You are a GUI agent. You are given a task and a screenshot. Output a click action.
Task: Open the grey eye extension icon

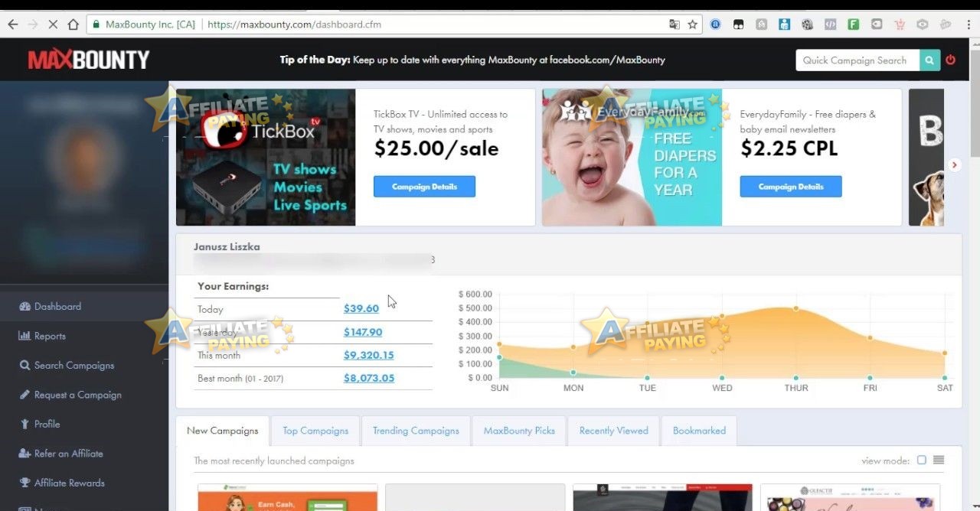(x=923, y=24)
